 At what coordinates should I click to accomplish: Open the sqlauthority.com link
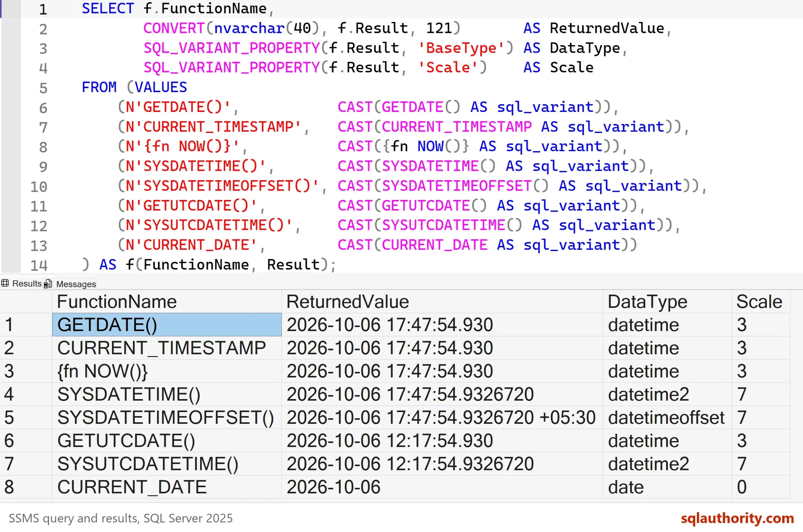pos(737,518)
